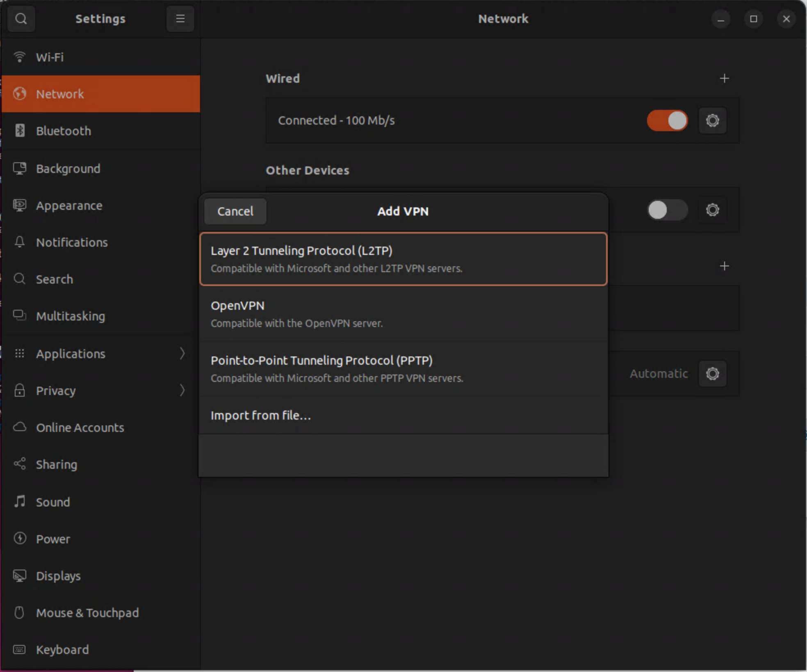The image size is (807, 672).
Task: Open the Settings hamburger menu
Action: pos(180,19)
